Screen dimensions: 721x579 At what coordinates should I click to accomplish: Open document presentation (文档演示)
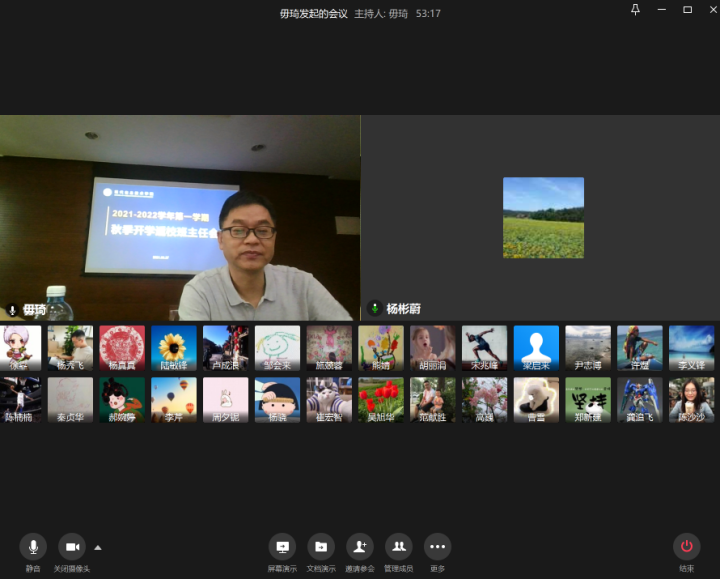pos(320,546)
